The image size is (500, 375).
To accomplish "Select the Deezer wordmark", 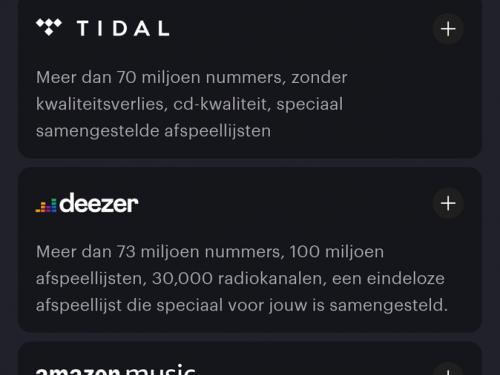I will (98, 203).
